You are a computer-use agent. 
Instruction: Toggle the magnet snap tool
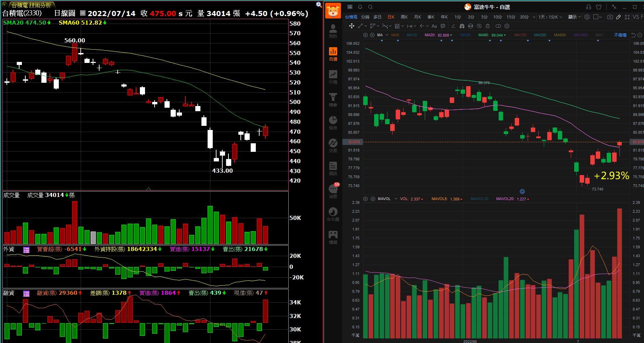click(x=462, y=26)
